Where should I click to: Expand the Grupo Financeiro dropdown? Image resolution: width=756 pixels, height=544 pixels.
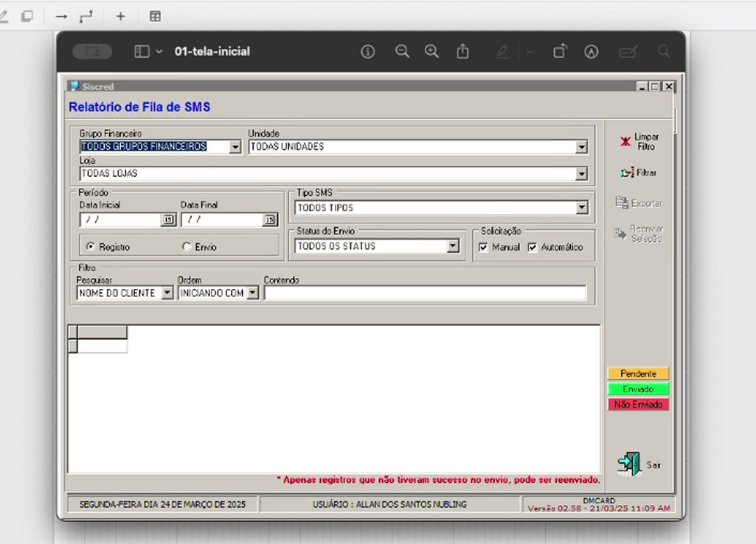[235, 147]
